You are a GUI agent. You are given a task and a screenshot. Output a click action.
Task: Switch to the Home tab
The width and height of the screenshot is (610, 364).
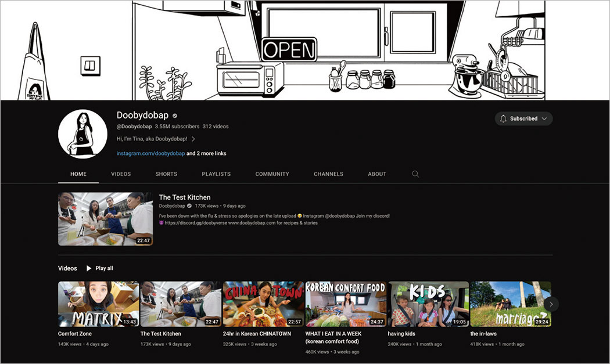coord(78,174)
